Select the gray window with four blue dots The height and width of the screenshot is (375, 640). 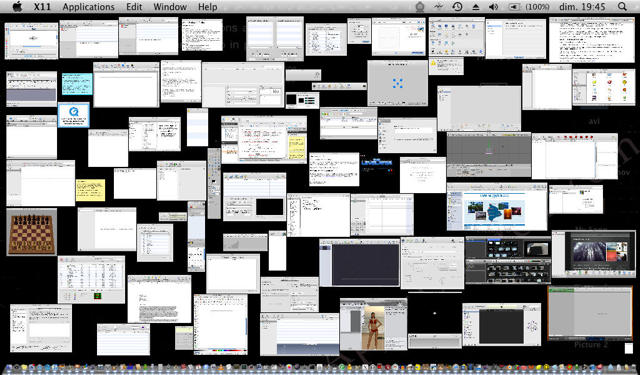(398, 83)
